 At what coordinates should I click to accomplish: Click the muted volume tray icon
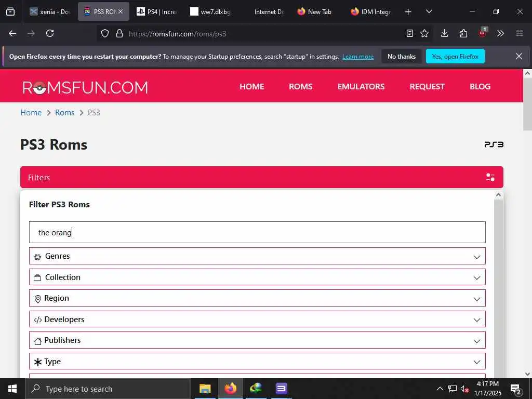(x=464, y=389)
